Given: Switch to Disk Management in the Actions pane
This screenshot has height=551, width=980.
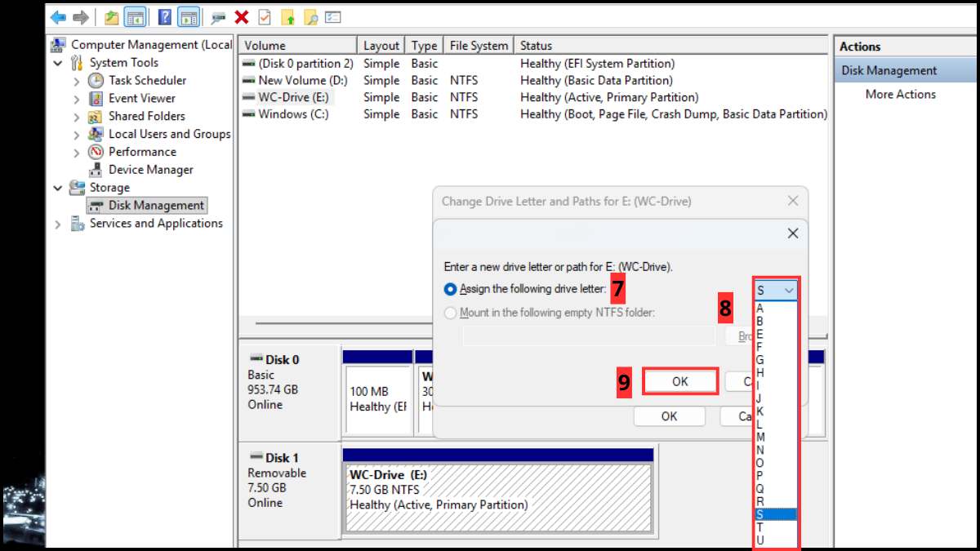Looking at the screenshot, I should point(890,70).
